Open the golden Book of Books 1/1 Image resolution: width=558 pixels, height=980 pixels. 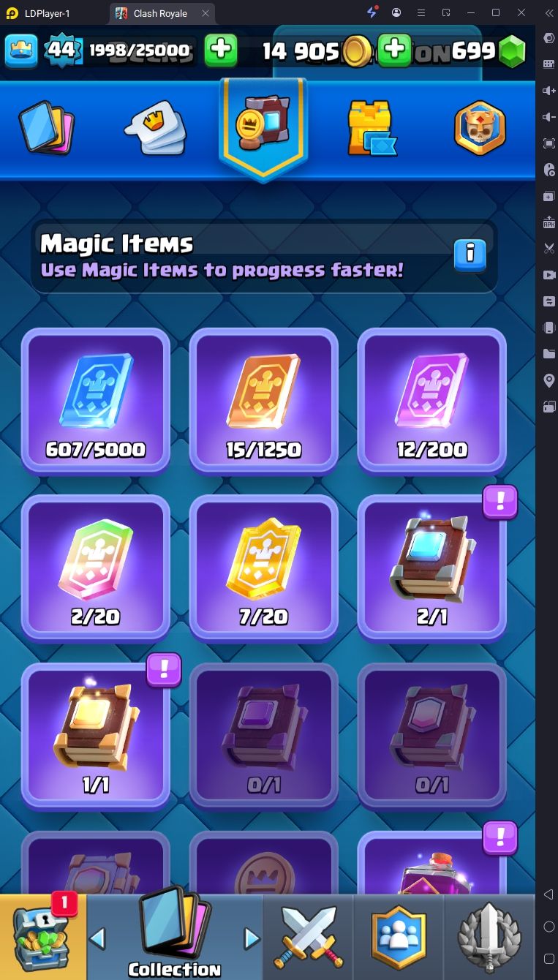pyautogui.click(x=96, y=736)
